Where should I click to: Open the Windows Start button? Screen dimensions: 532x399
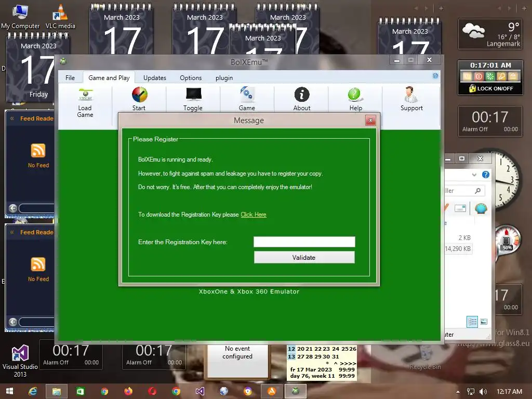[x=9, y=391]
